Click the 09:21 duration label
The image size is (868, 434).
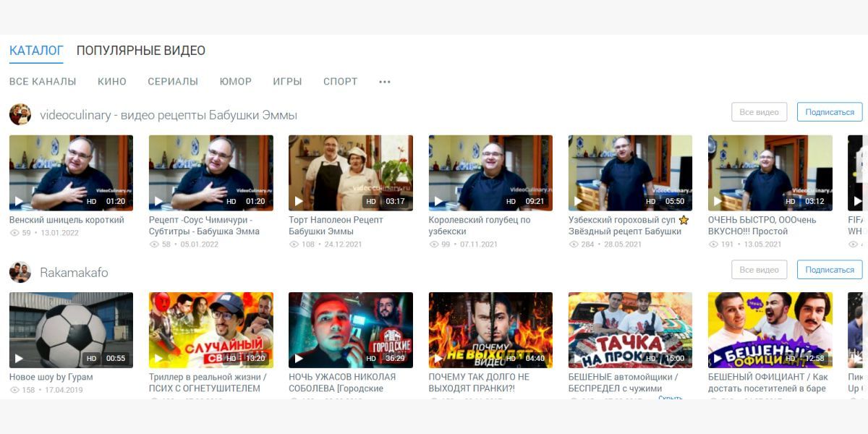pyautogui.click(x=535, y=201)
